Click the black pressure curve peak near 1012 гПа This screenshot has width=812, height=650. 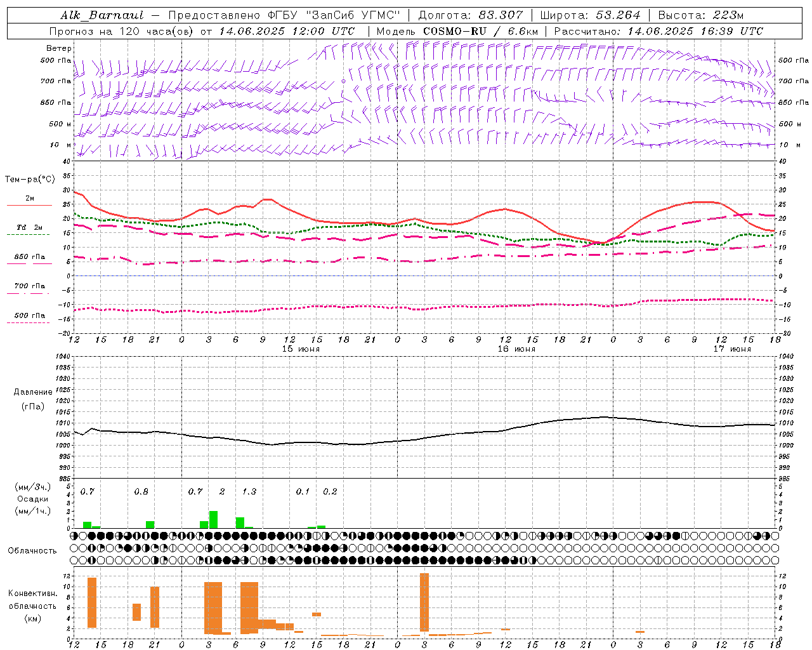pyautogui.click(x=604, y=417)
